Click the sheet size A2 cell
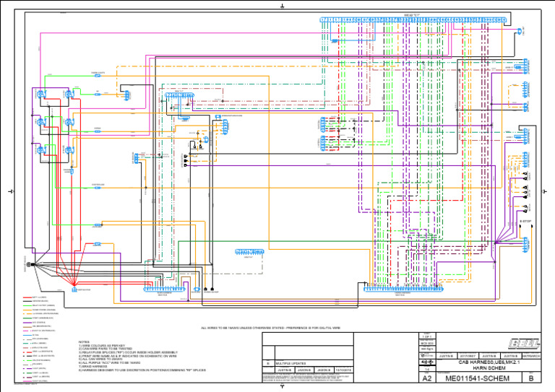Image resolution: width=555 pixels, height=392 pixels. 427,378
